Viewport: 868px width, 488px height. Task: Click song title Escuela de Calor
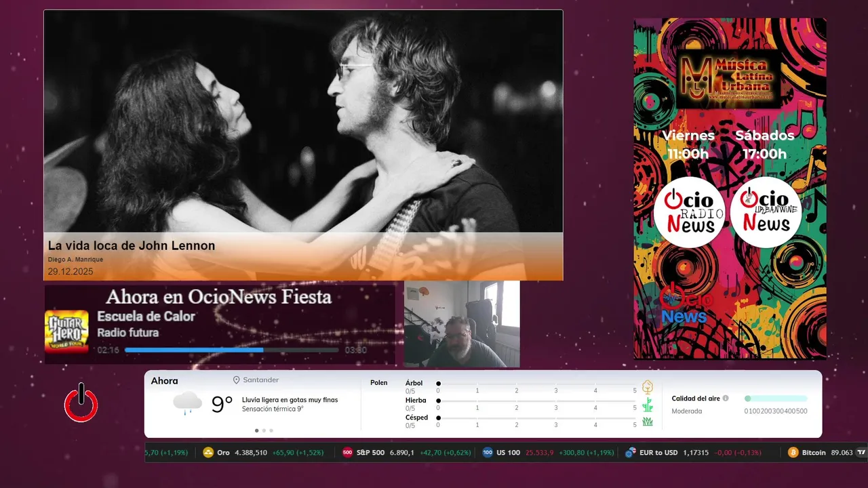pyautogui.click(x=146, y=317)
